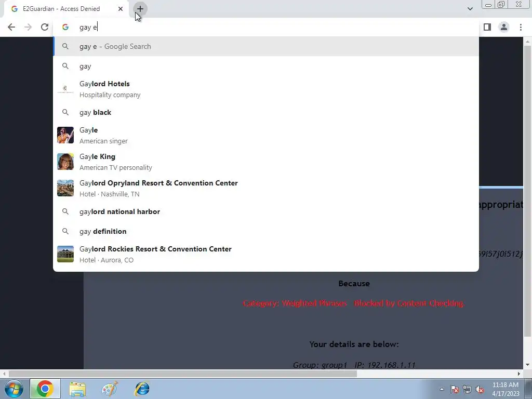Open Chrome's three-dot menu
This screenshot has height=399, width=532.
521,27
